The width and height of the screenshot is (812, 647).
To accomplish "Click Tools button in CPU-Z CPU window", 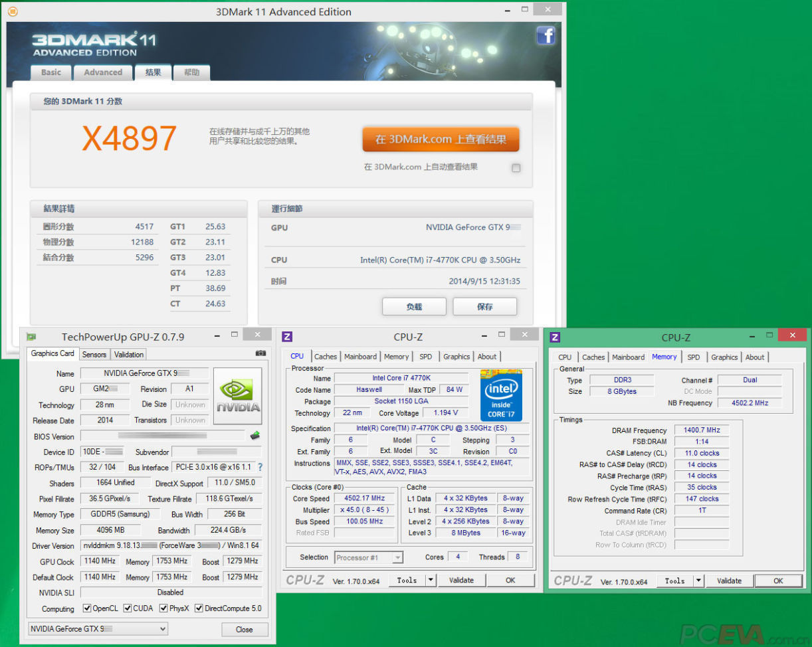I will click(x=407, y=580).
